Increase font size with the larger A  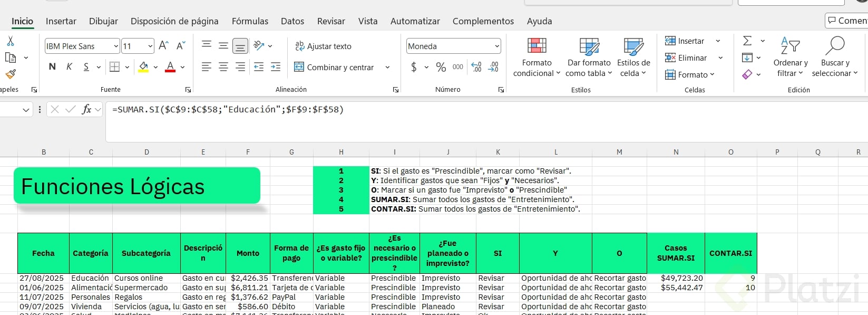click(x=163, y=46)
